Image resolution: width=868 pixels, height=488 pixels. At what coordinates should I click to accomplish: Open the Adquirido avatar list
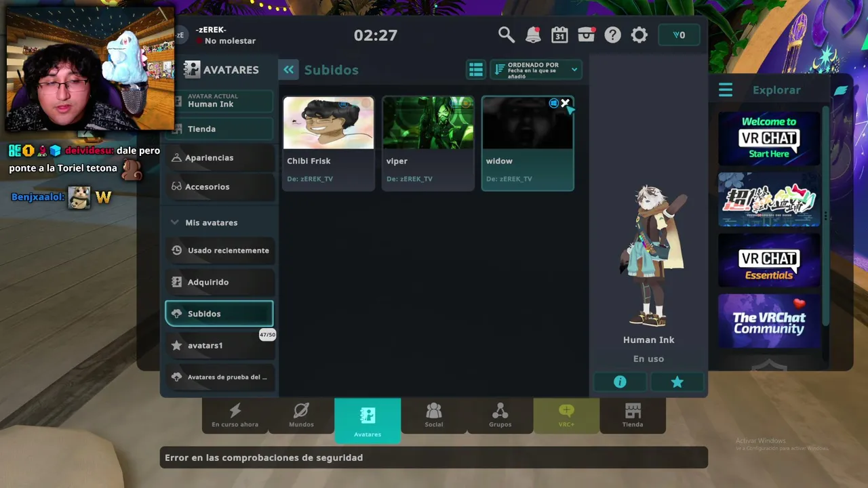click(x=219, y=282)
